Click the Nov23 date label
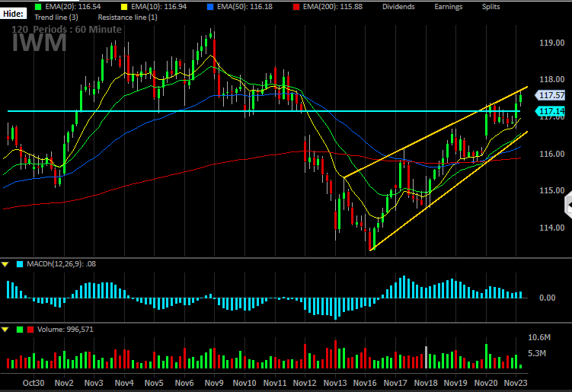This screenshot has width=572, height=392. pyautogui.click(x=516, y=383)
